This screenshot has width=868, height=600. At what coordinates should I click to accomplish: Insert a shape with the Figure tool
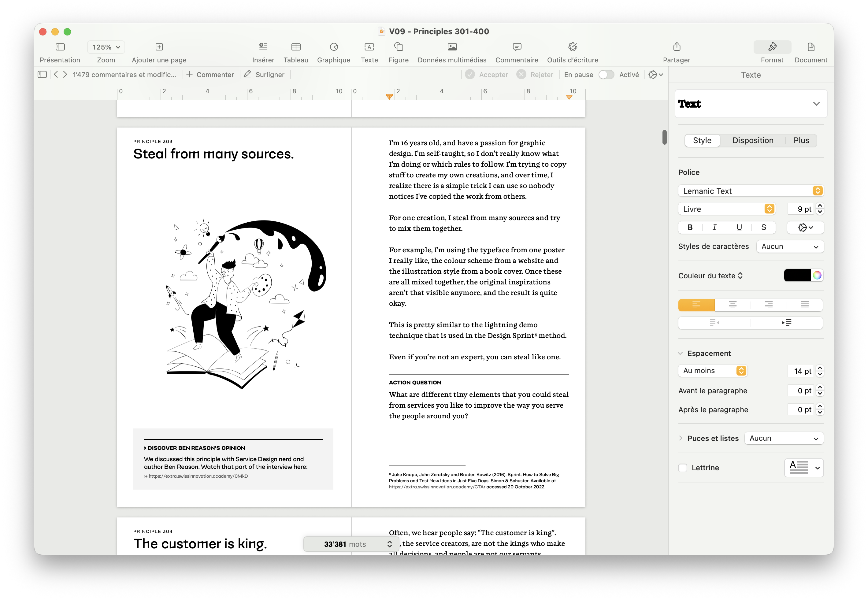point(398,51)
